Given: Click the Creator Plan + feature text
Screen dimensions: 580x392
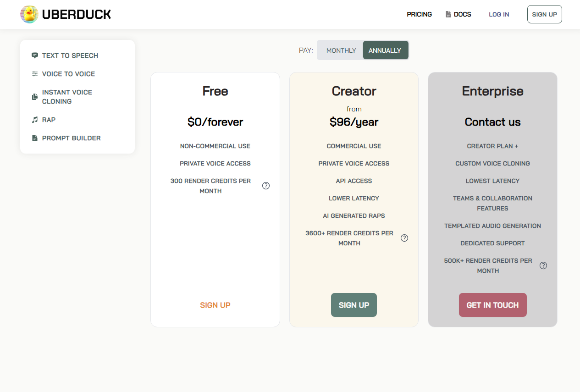Looking at the screenshot, I should point(493,146).
